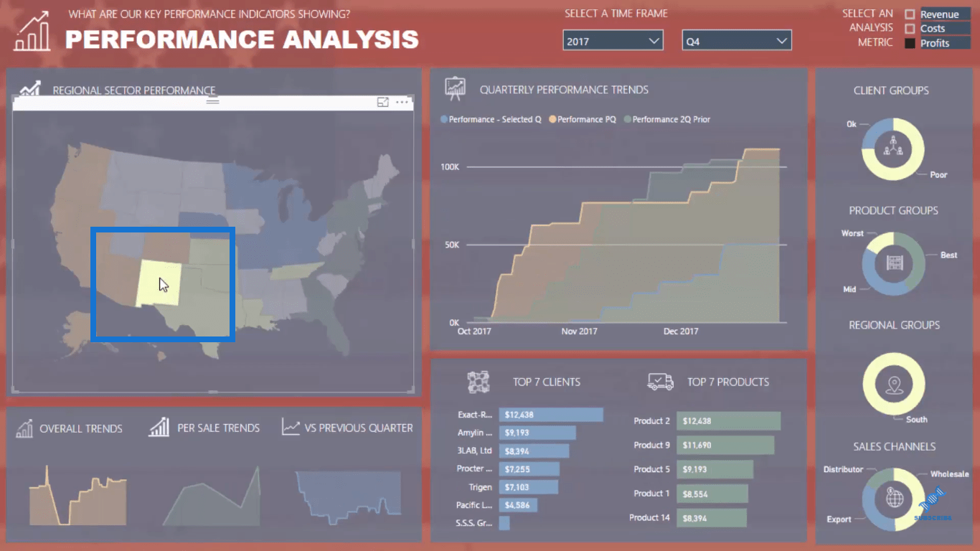Click the small S.S.S. Gr... client bar
The image size is (980, 551).
point(504,523)
